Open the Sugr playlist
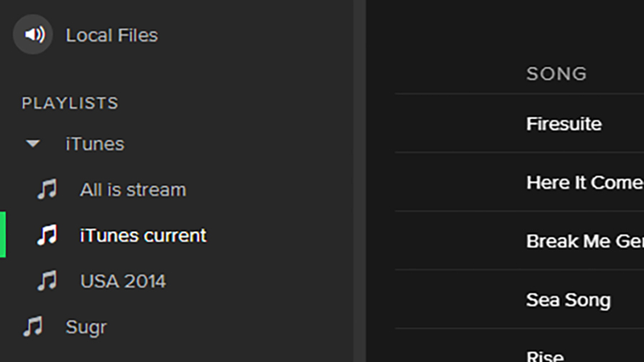This screenshot has height=362, width=644. coord(86,327)
